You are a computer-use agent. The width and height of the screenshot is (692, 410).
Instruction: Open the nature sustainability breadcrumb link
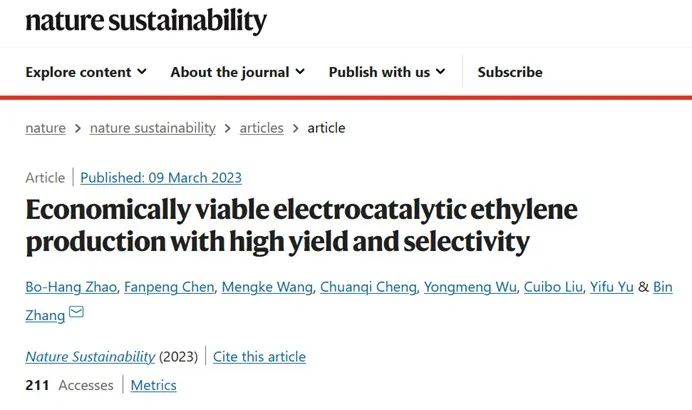153,128
